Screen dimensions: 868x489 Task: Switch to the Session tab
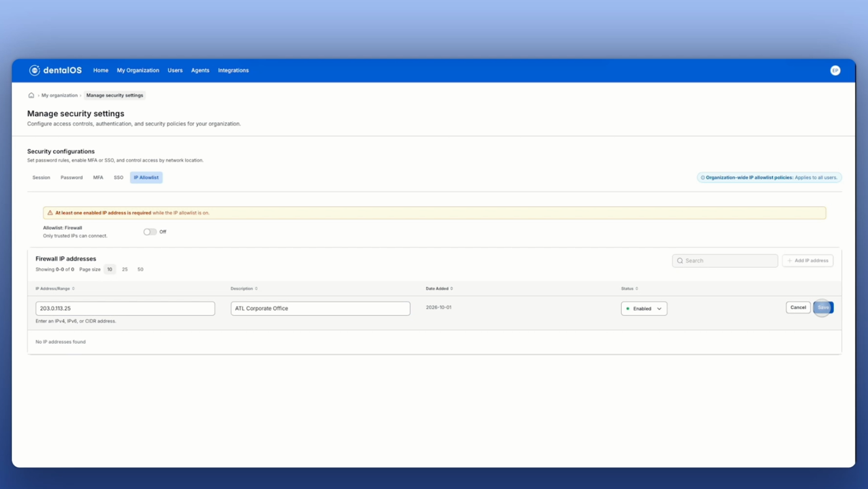coord(42,177)
